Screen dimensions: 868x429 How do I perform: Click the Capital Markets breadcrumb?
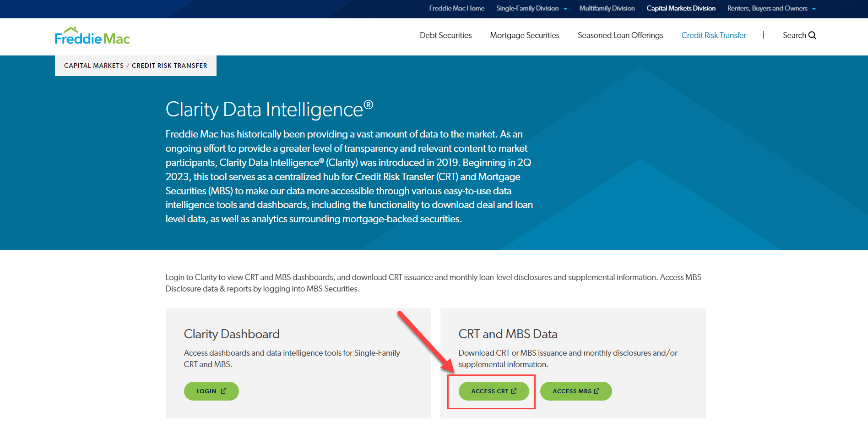[x=94, y=66]
